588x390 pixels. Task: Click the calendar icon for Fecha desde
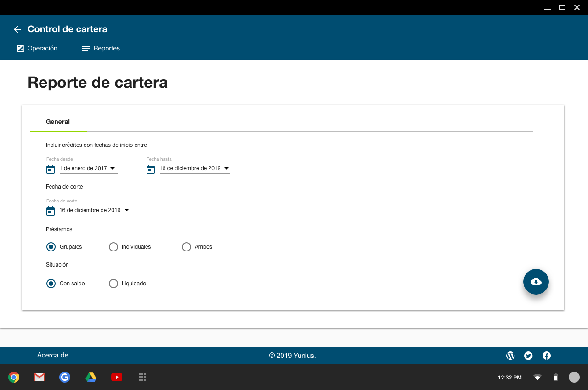click(51, 169)
